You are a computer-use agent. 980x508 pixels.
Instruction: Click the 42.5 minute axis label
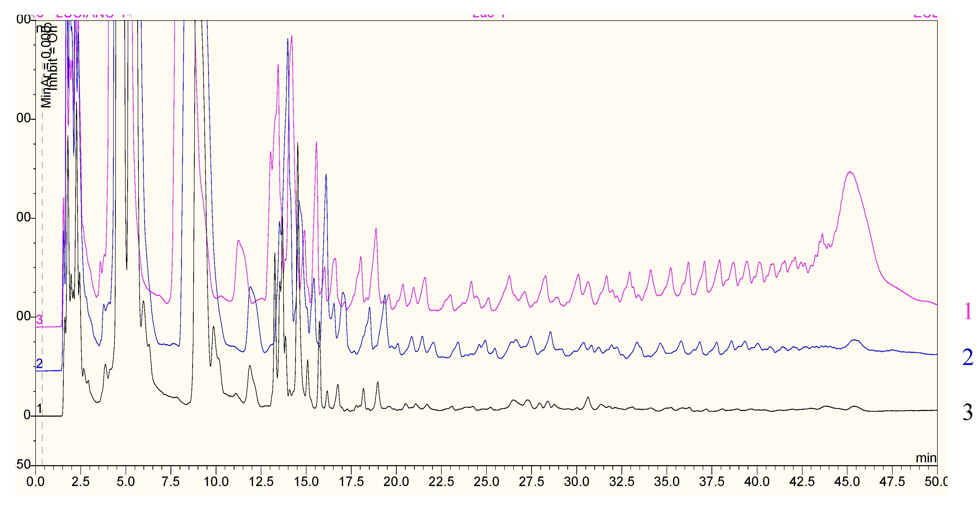click(802, 482)
